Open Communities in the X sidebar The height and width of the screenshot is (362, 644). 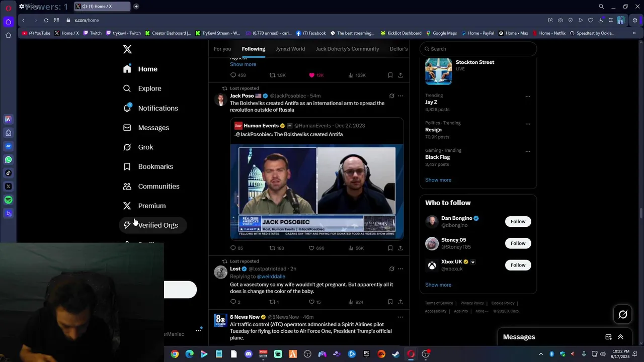pyautogui.click(x=152, y=186)
